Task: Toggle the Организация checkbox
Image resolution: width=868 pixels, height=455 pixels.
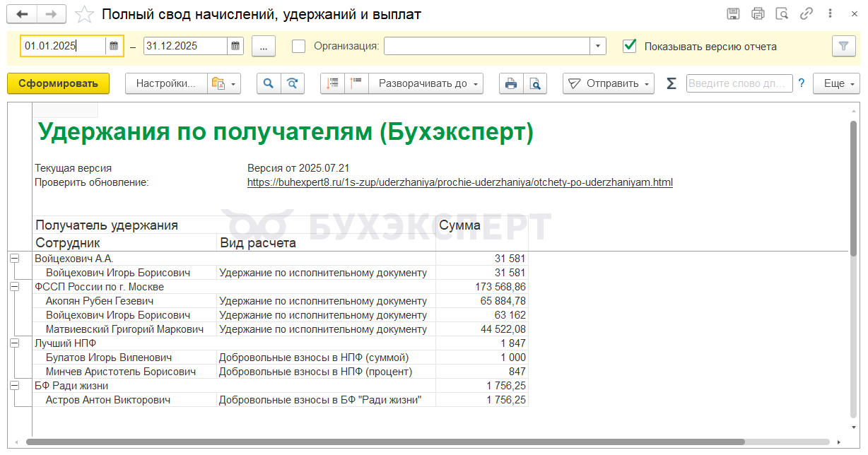Action: tap(298, 46)
